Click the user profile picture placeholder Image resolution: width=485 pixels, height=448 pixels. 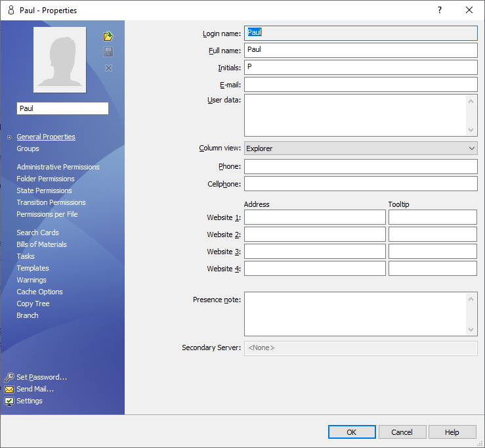tap(60, 60)
